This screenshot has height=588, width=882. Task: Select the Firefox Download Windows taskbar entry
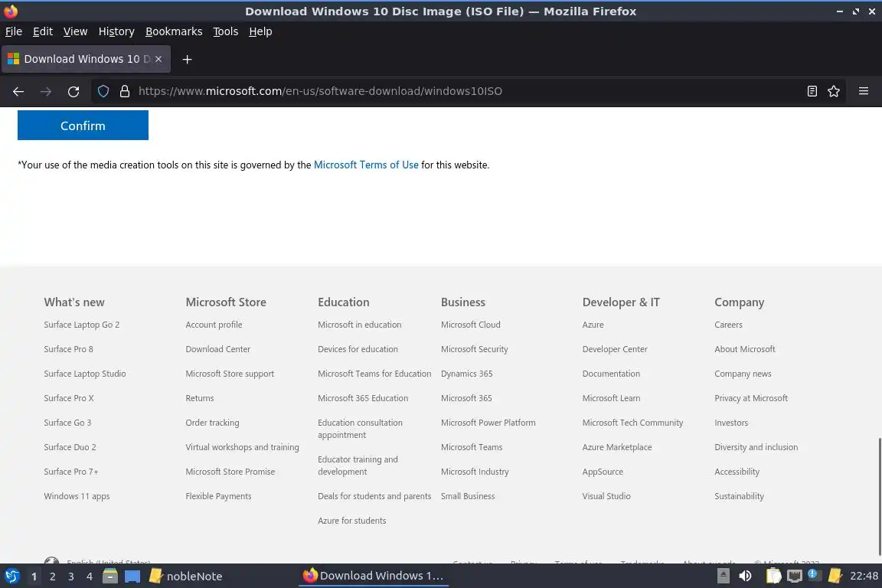pos(374,576)
